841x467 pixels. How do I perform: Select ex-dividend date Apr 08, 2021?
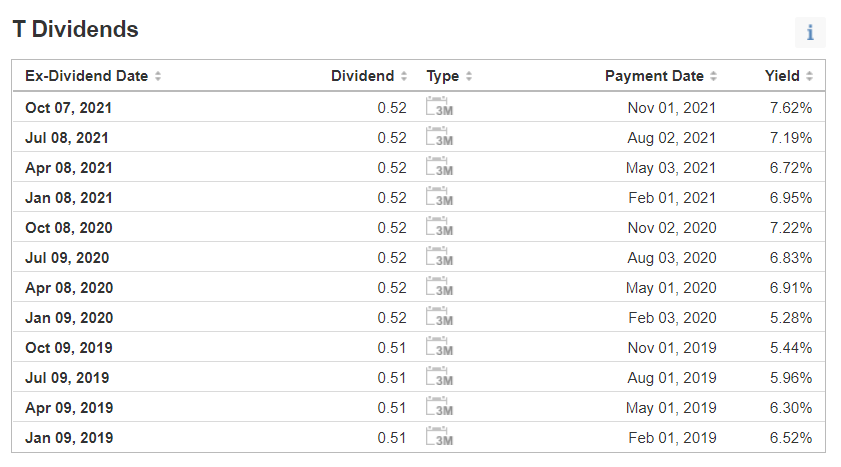pyautogui.click(x=69, y=168)
